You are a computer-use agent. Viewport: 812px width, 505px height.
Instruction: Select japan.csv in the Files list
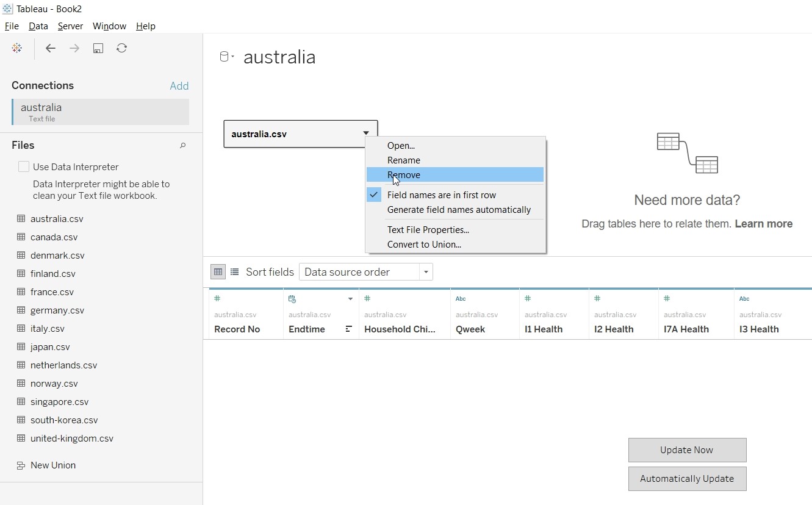pyautogui.click(x=50, y=347)
